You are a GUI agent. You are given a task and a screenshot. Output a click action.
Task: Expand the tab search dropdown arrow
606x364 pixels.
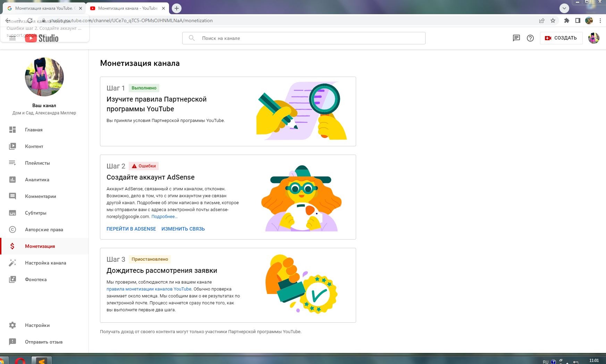point(564,8)
